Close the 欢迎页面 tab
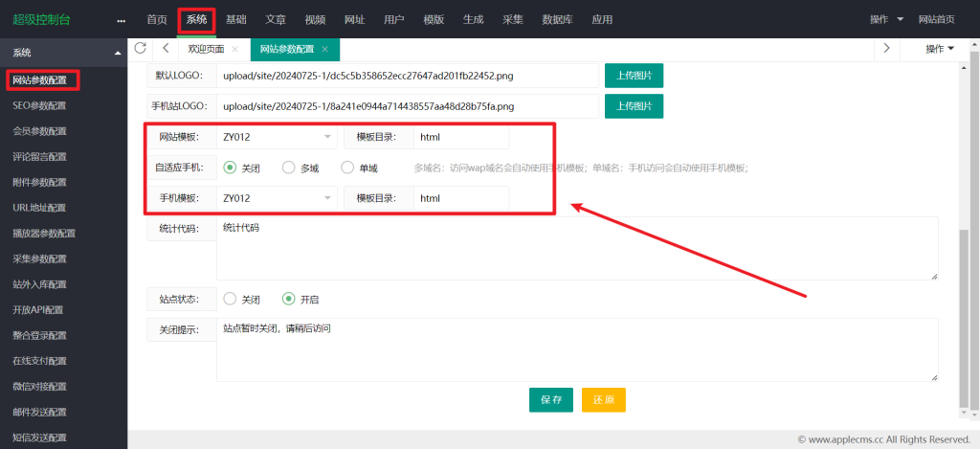 (x=235, y=49)
